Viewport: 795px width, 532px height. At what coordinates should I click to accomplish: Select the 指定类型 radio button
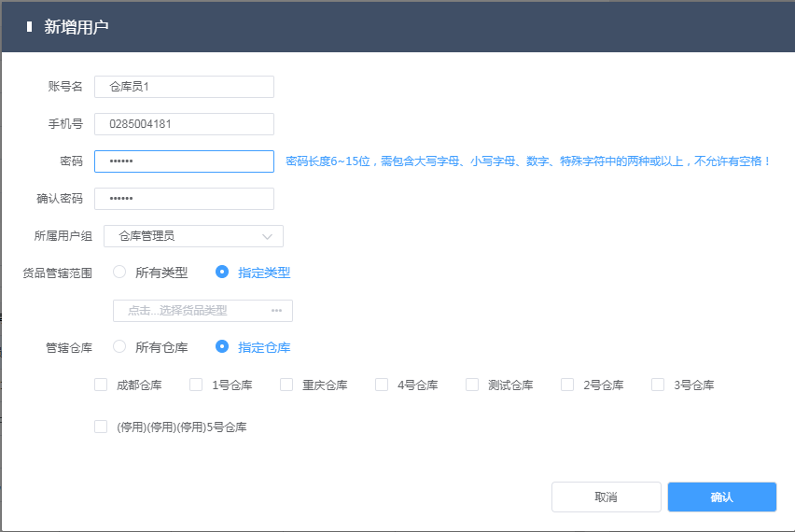coord(222,273)
